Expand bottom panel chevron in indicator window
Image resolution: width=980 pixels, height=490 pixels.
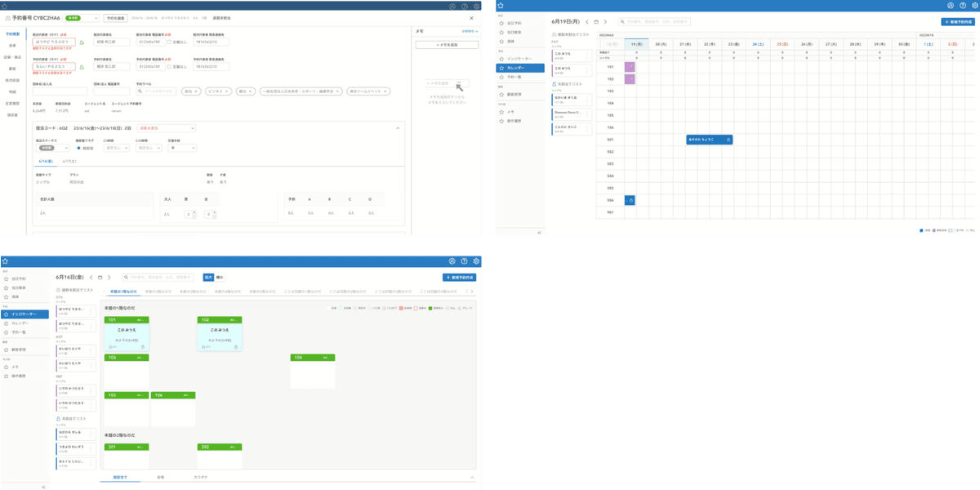tap(471, 477)
